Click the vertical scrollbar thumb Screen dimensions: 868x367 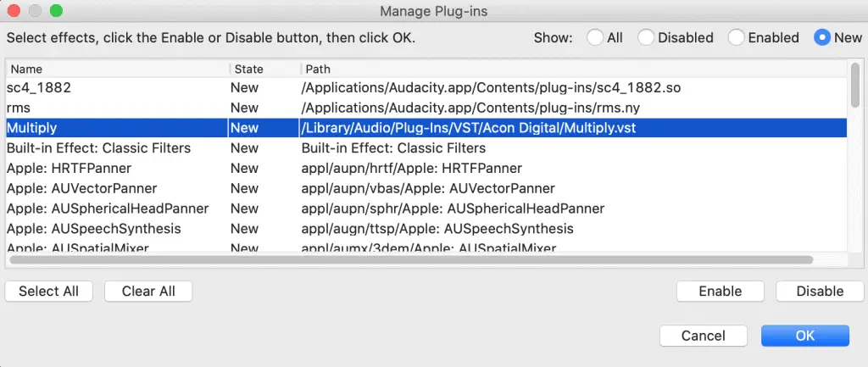pos(855,84)
